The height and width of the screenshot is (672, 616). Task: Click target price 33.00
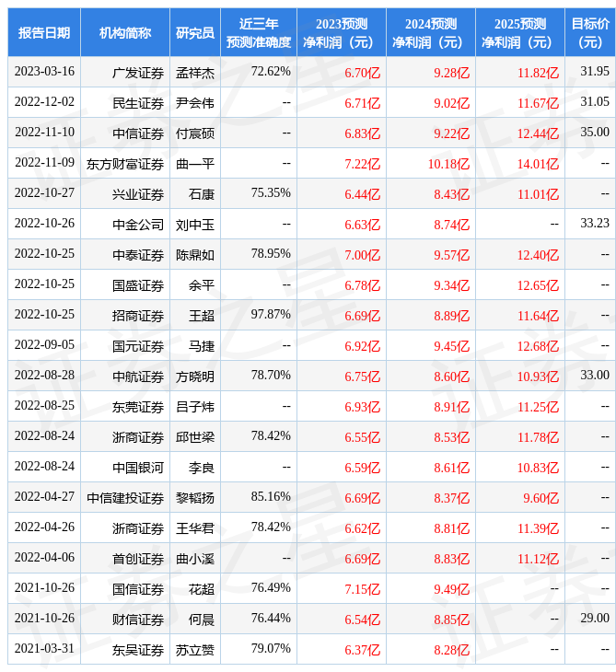[595, 376]
